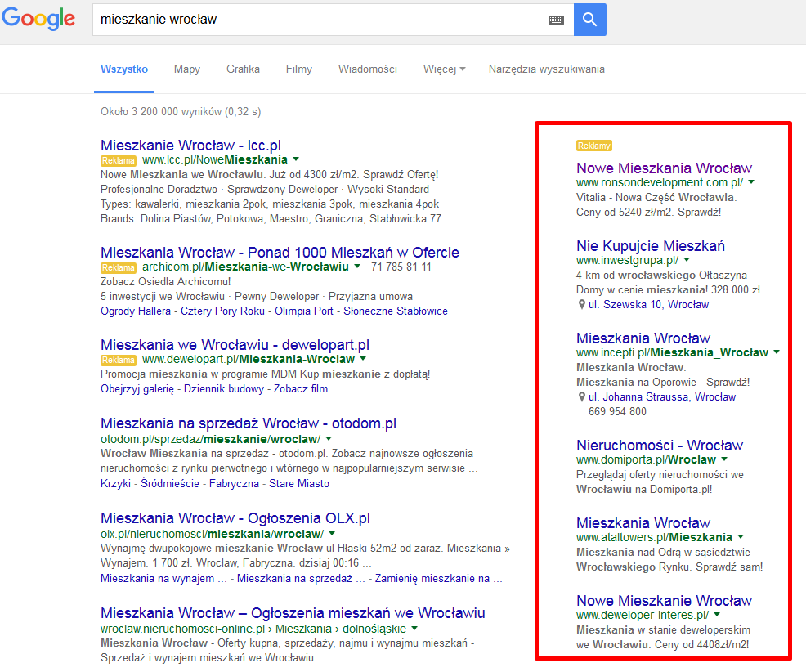Open 'Mieszkania na sprzedaż Wrocław - otodom.pl'
806x672 pixels.
[249, 423]
